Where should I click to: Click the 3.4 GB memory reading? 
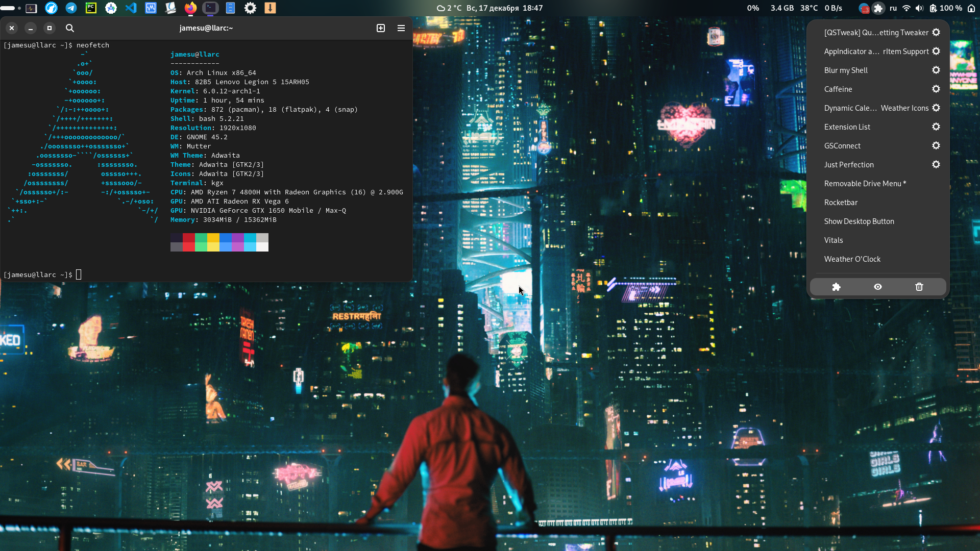782,8
